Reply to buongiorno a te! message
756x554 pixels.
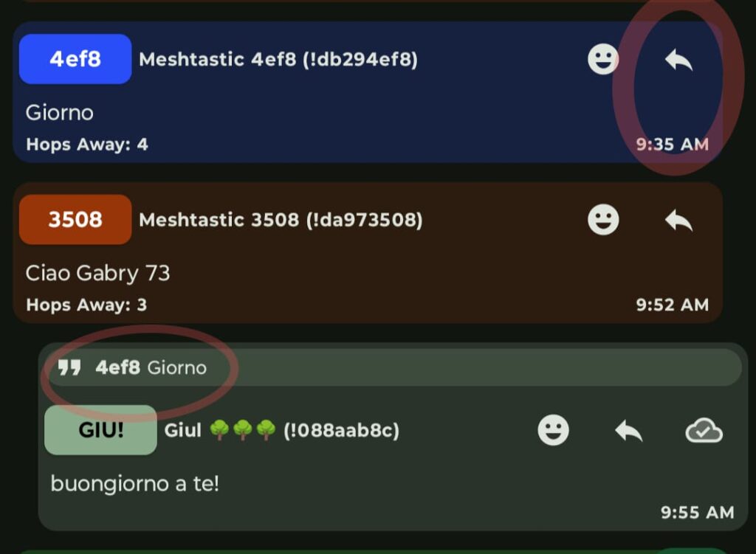pos(629,431)
